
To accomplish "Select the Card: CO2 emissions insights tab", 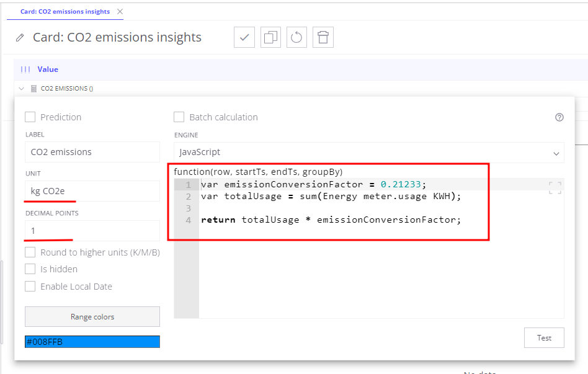I will click(65, 12).
